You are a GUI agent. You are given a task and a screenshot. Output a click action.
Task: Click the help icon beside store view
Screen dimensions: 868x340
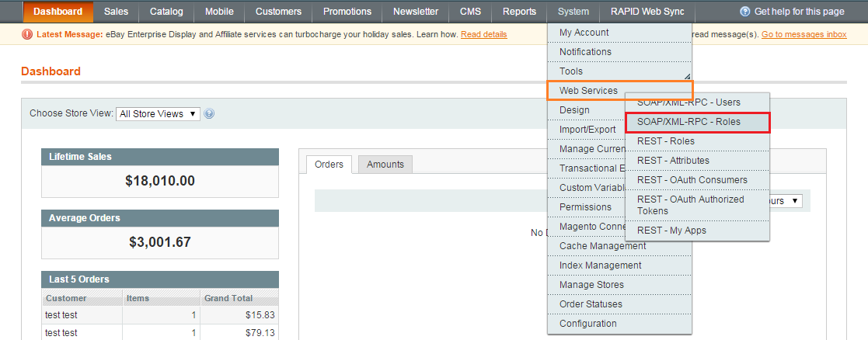tap(209, 114)
